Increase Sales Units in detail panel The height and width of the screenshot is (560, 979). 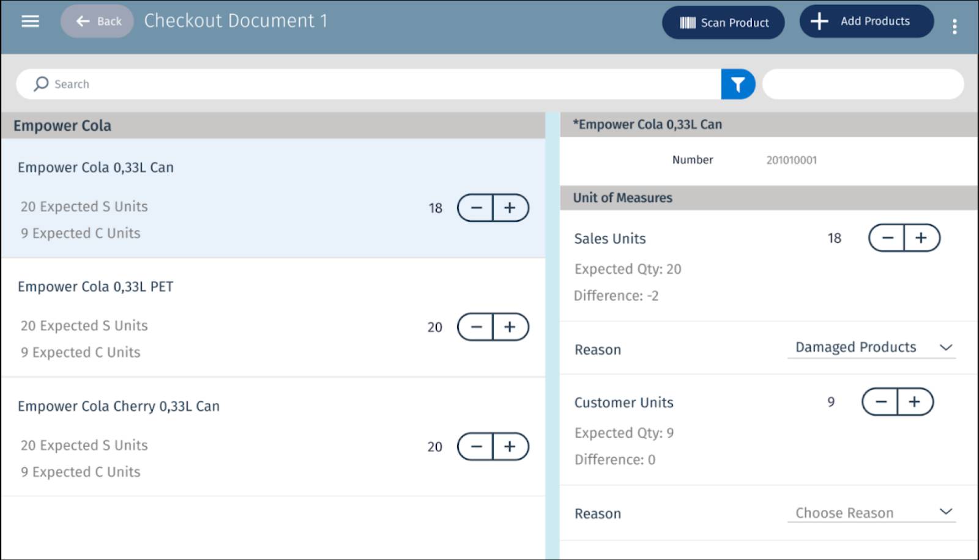921,238
